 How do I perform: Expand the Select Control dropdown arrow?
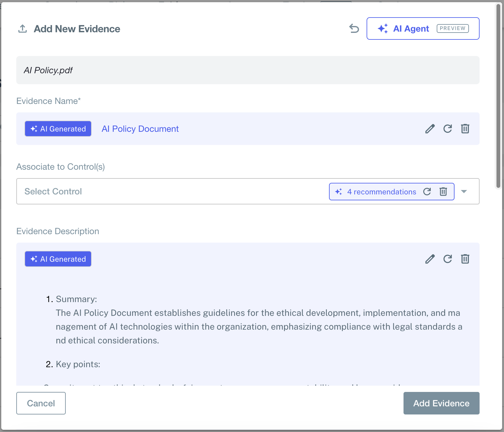464,192
